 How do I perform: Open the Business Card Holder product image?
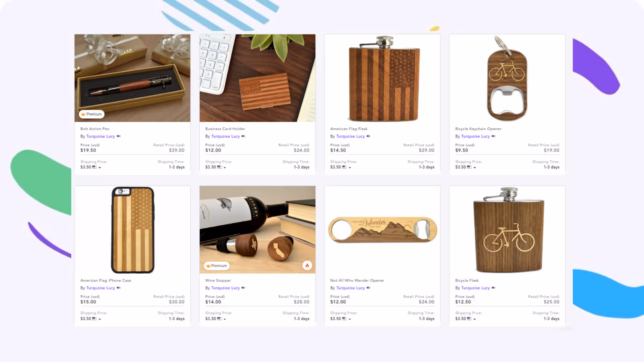coord(258,78)
